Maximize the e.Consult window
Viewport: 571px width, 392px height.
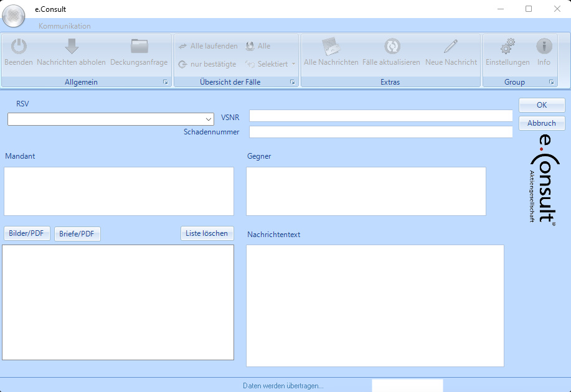[x=529, y=9]
